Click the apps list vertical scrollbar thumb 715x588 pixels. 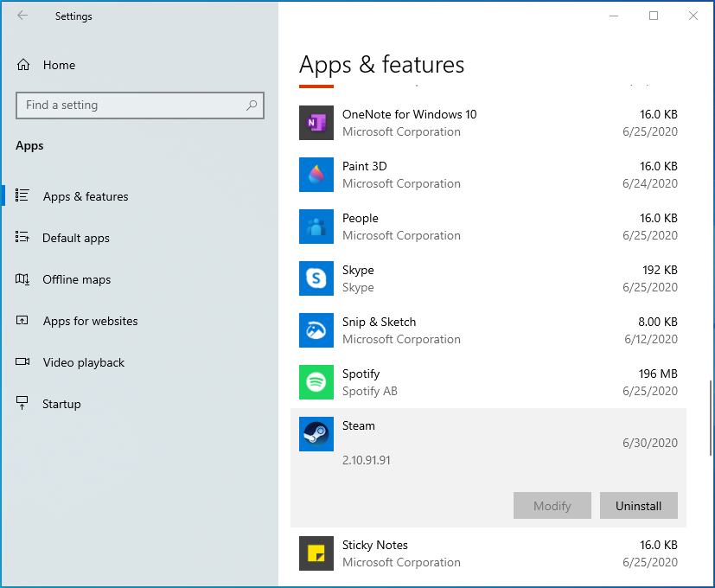click(x=710, y=418)
